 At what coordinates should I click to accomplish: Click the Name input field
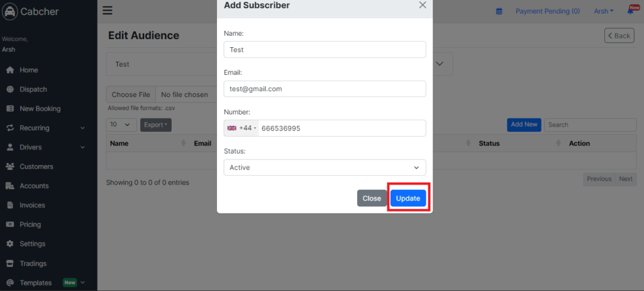(325, 49)
